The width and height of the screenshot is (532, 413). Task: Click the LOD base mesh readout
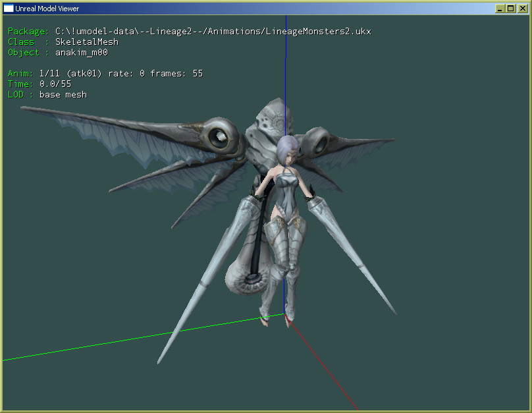click(47, 94)
